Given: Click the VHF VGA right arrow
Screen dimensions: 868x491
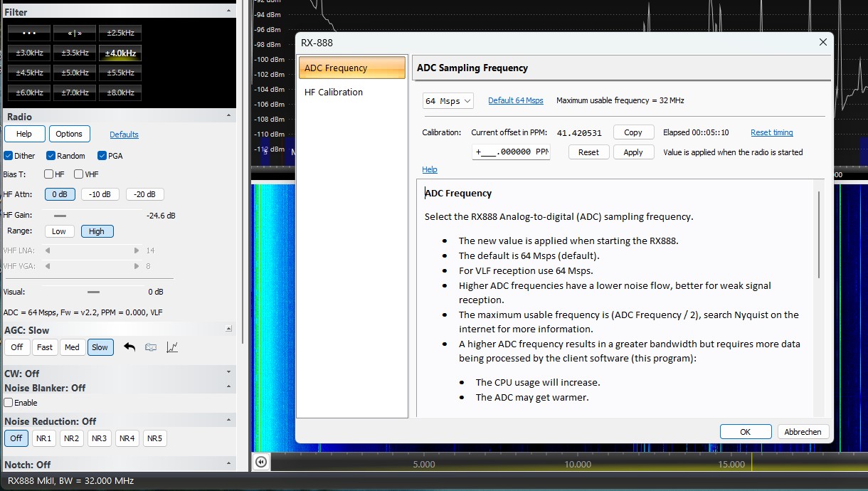Looking at the screenshot, I should tap(137, 266).
